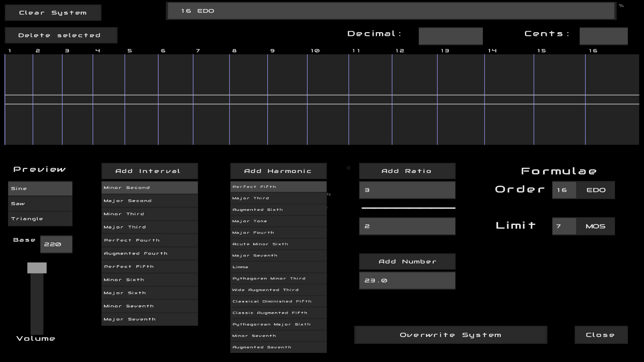Click the EDO button next to Order
This screenshot has height=362, width=644.
pos(595,190)
